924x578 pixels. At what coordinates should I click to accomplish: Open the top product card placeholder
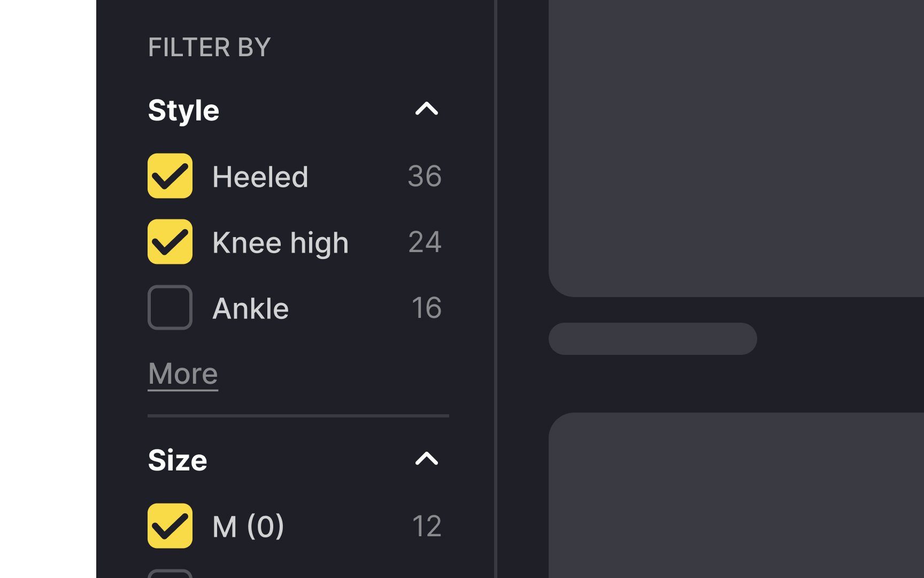pos(736,148)
